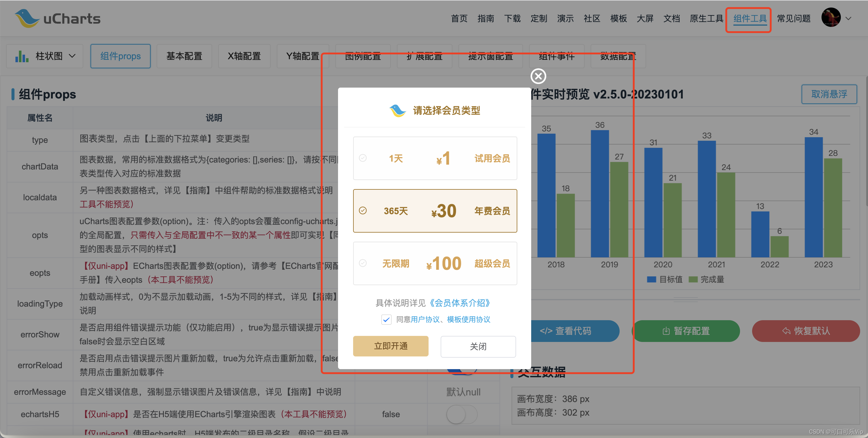868x438 pixels.
Task: Open the user avatar menu
Action: (831, 18)
